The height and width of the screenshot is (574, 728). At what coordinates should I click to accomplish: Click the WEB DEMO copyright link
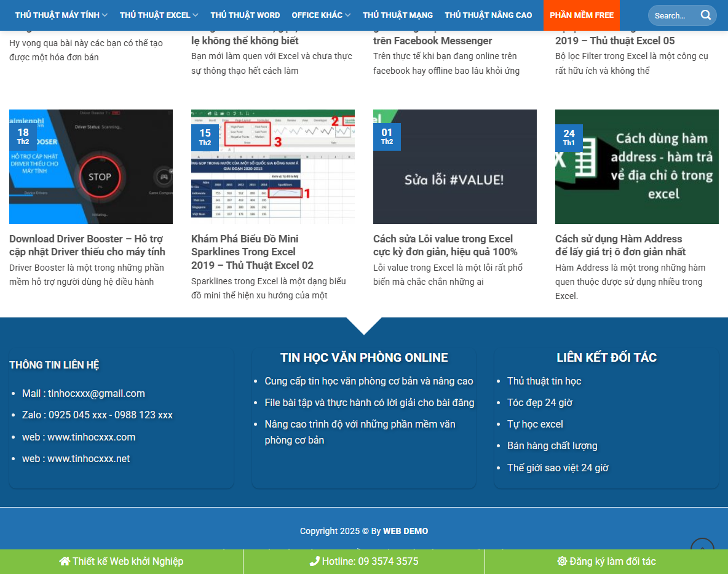click(x=405, y=531)
